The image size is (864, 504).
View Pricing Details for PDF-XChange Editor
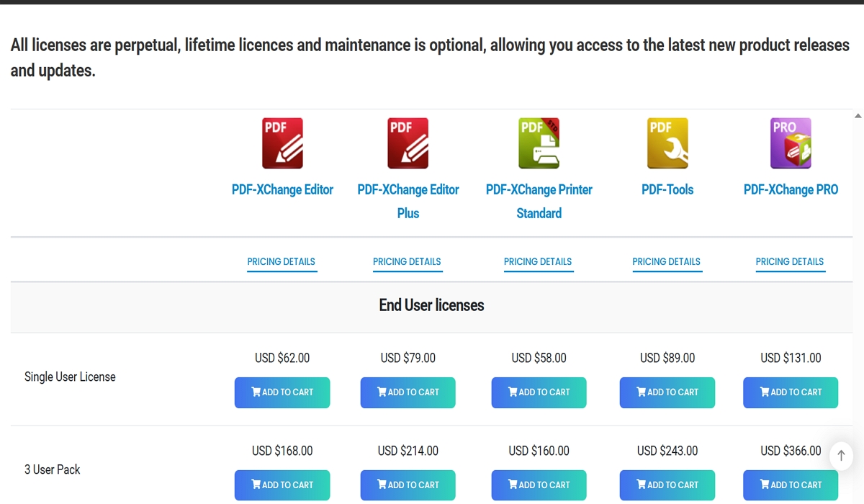[x=282, y=262]
